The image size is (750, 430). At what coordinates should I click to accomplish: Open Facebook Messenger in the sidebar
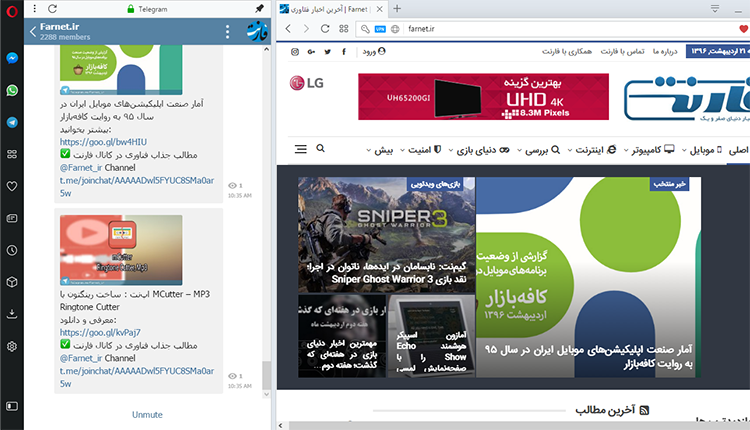[x=12, y=58]
